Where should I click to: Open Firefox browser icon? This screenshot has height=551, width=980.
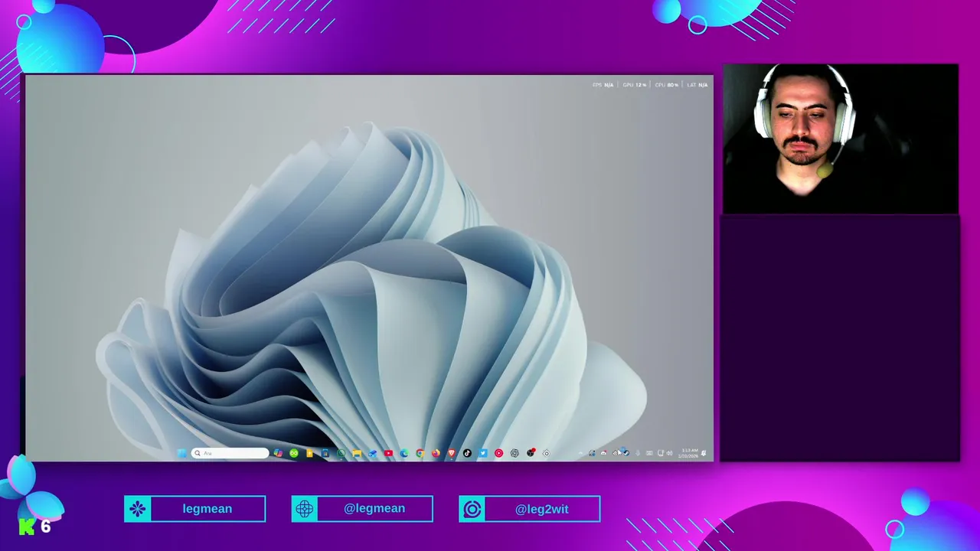click(x=436, y=453)
